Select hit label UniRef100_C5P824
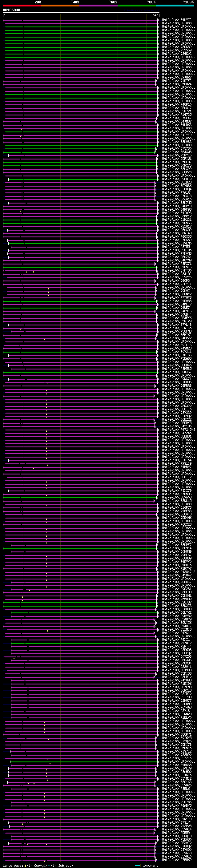The image size is (197, 868). (177, 84)
